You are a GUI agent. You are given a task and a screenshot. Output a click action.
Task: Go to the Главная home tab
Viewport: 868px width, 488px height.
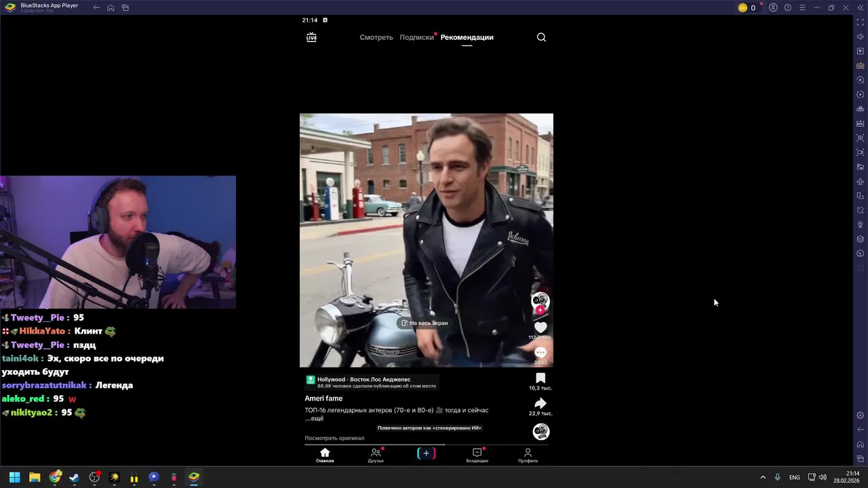325,455
